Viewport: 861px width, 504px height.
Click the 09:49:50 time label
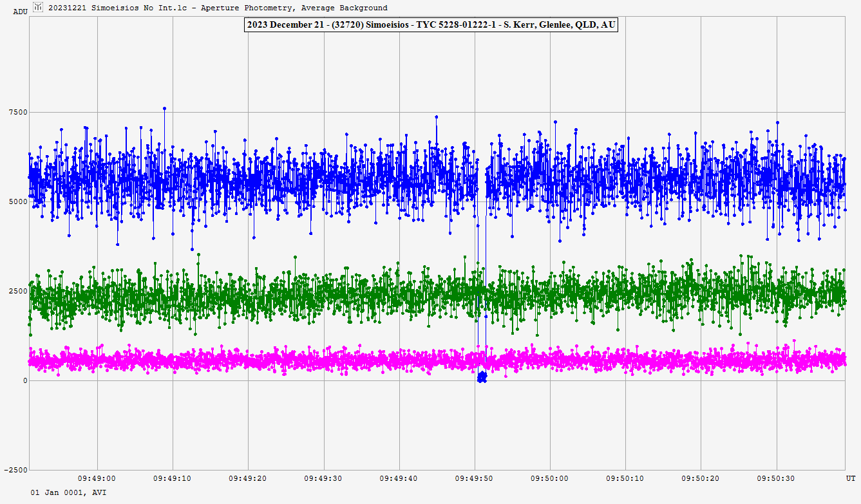tap(475, 478)
